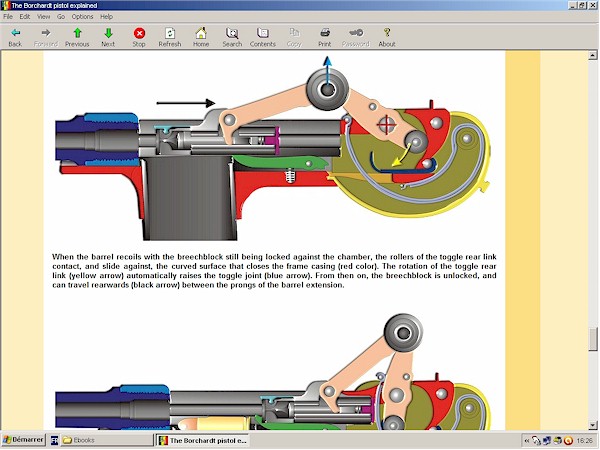Click the Password key icon
This screenshot has width=600, height=450.
(x=356, y=37)
